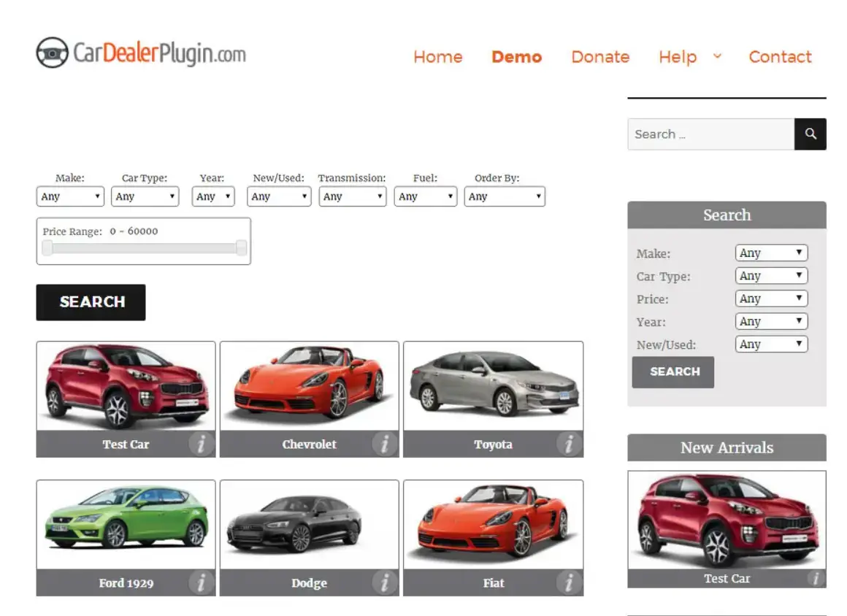Open info for the Test Car listing
The height and width of the screenshot is (616, 847).
click(201, 444)
